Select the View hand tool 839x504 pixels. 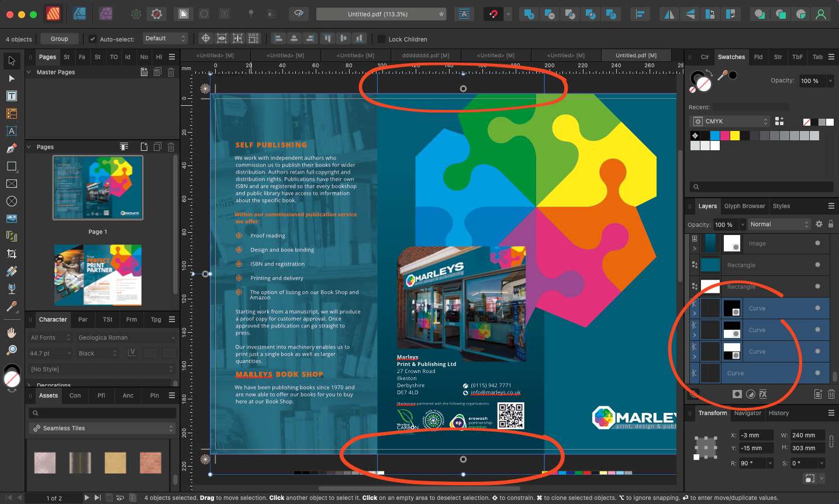(x=12, y=333)
